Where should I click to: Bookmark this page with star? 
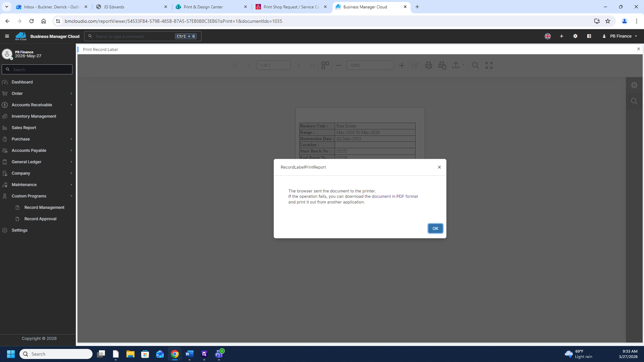click(x=608, y=21)
